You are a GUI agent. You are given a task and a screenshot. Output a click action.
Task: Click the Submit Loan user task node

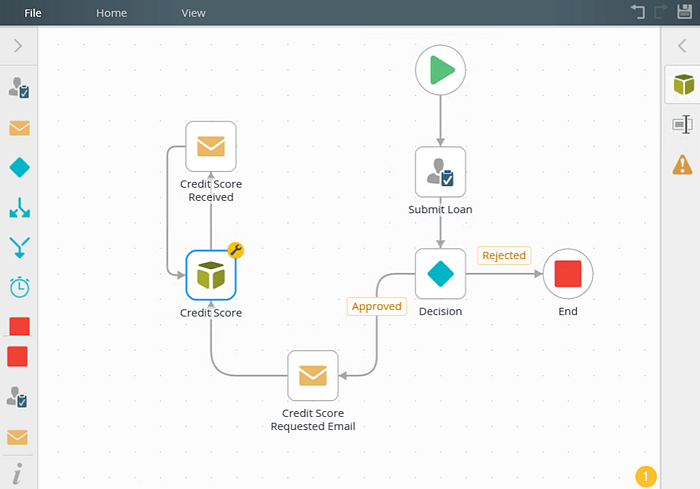[440, 172]
